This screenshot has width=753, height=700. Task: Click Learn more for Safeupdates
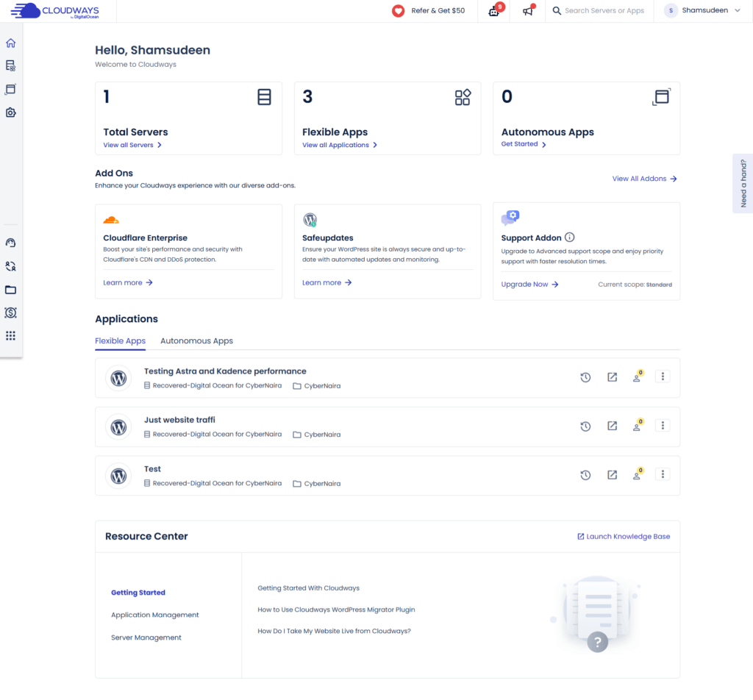pyautogui.click(x=327, y=283)
